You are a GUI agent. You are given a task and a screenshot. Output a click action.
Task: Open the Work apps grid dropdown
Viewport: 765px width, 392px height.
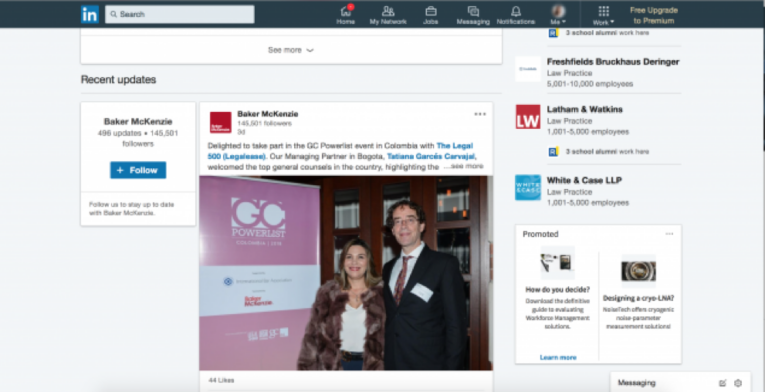click(x=604, y=15)
